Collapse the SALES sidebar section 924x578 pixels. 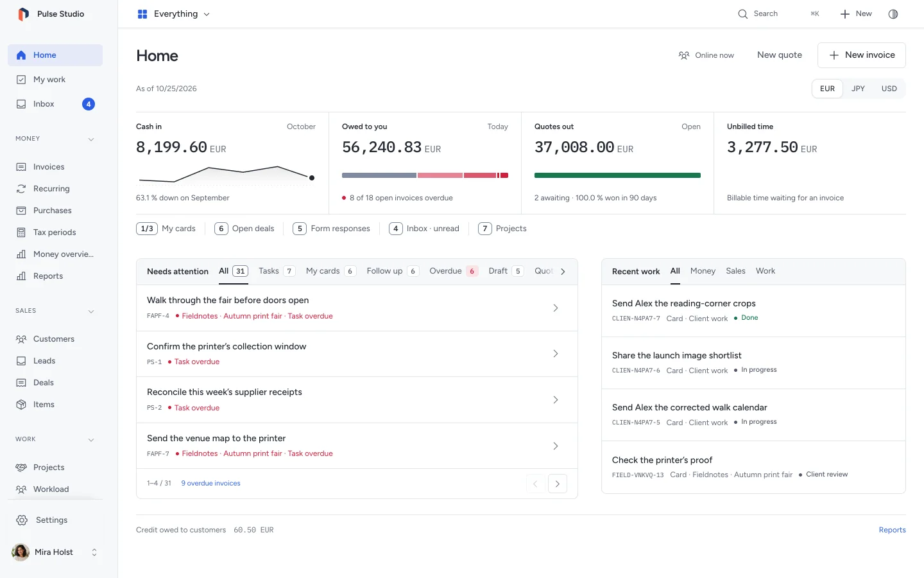coord(91,311)
